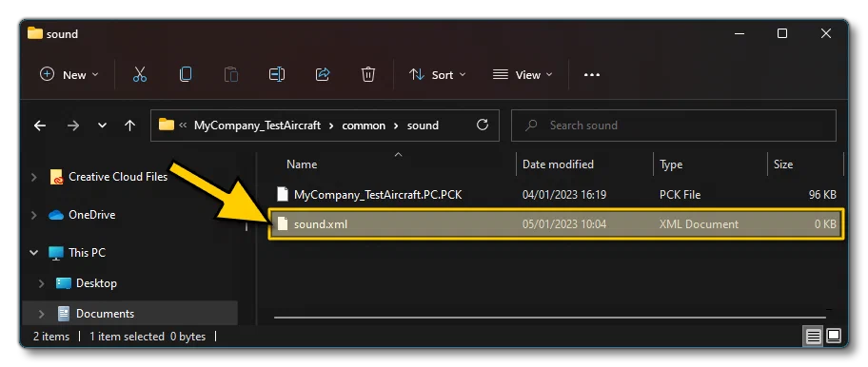Collapse the This PC tree node
Viewport: 868px width, 367px height.
pos(33,253)
